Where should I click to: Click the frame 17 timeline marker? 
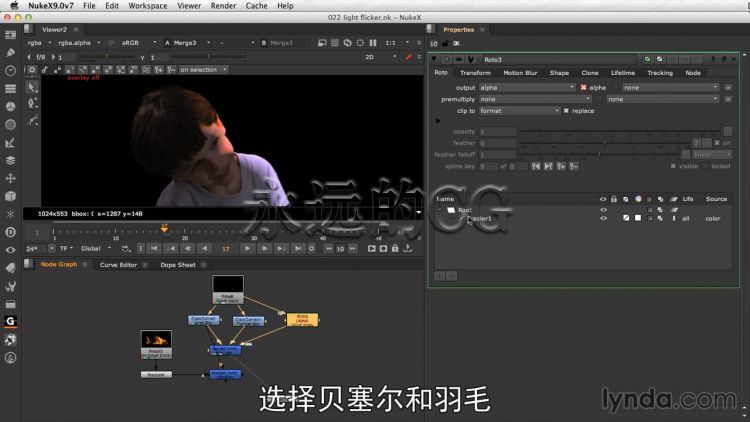pos(164,229)
